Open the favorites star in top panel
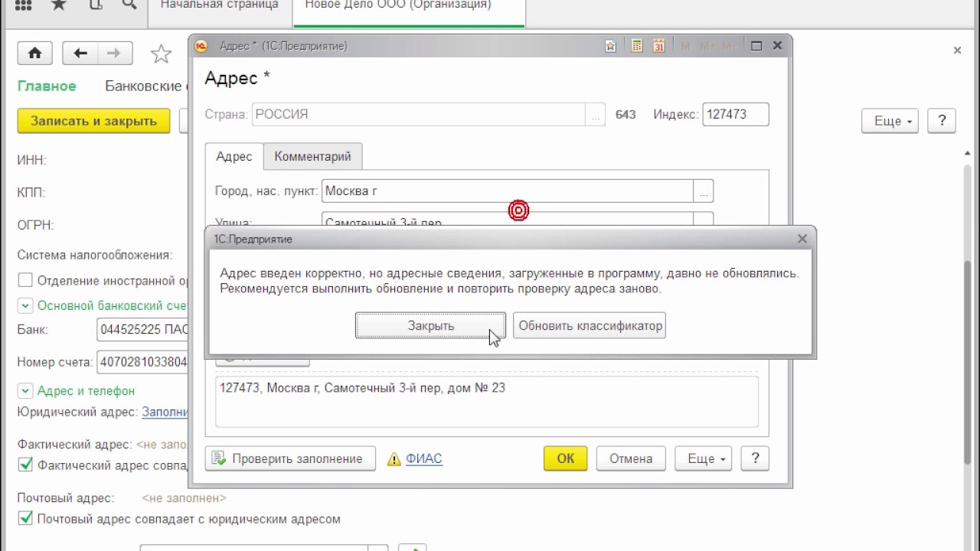Viewport: 980px width, 551px height. point(58,5)
